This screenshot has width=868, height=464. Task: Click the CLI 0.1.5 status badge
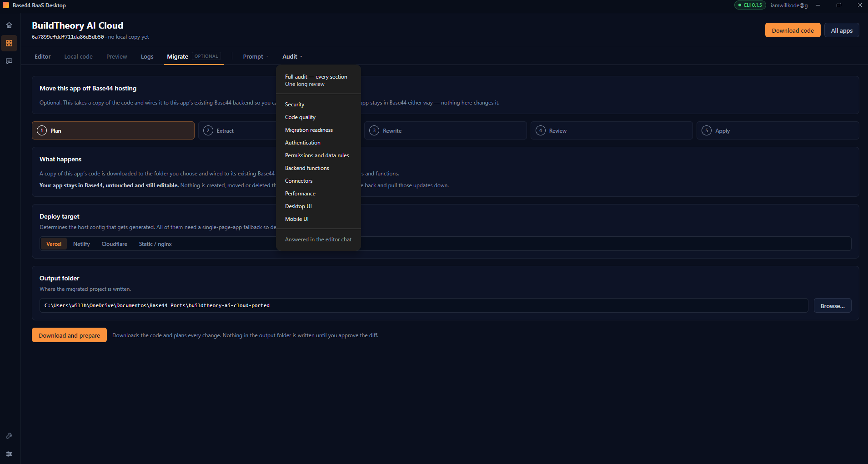[750, 5]
